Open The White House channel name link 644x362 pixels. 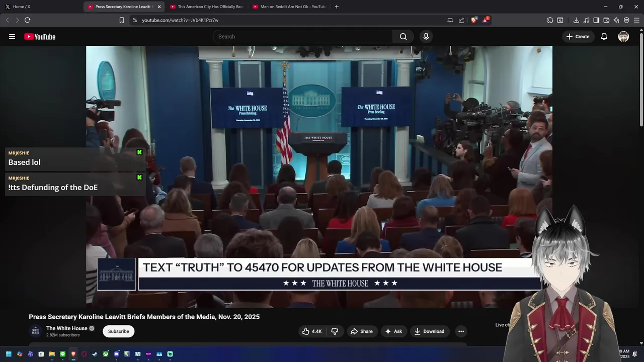[x=67, y=328]
